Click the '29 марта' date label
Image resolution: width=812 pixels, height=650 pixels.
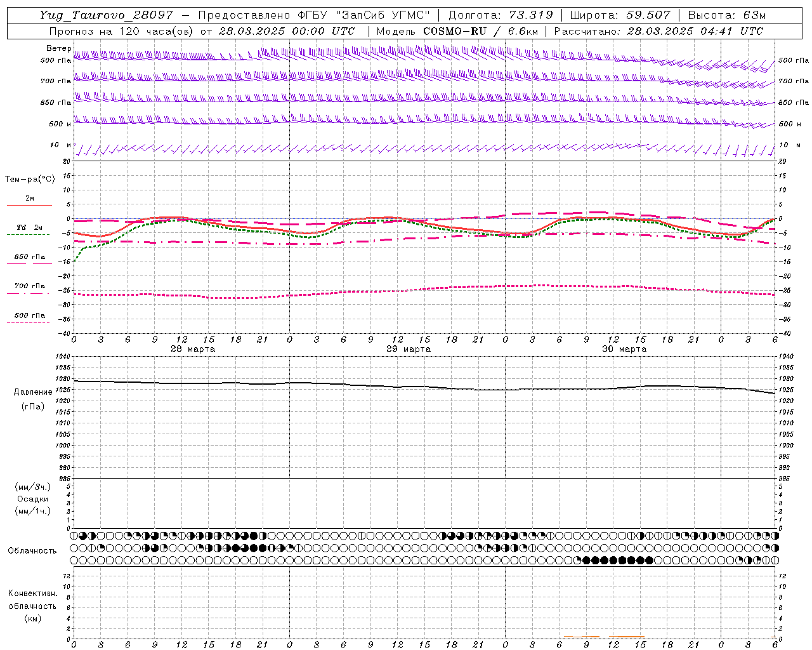[x=409, y=349]
